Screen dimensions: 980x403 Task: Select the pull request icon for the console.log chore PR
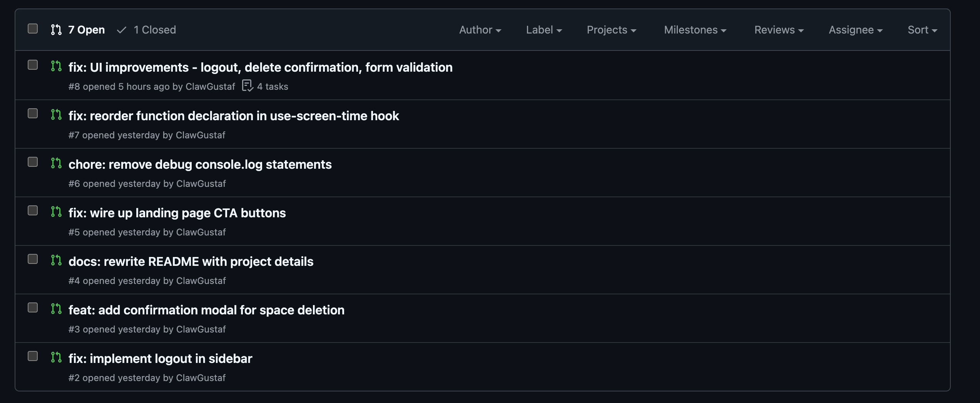coord(57,163)
